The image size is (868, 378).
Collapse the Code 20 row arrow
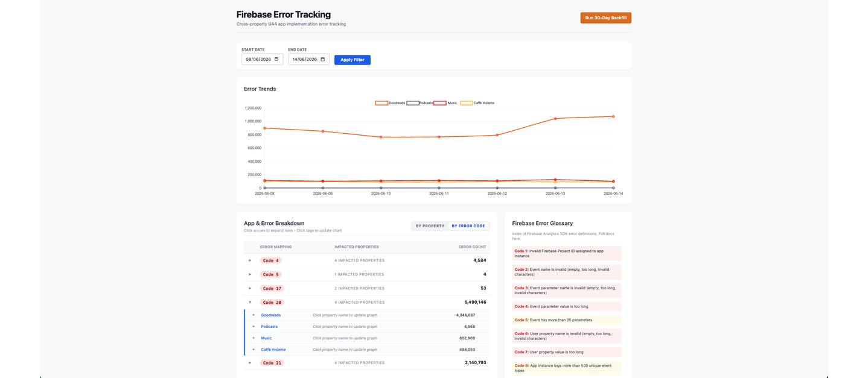coord(250,302)
